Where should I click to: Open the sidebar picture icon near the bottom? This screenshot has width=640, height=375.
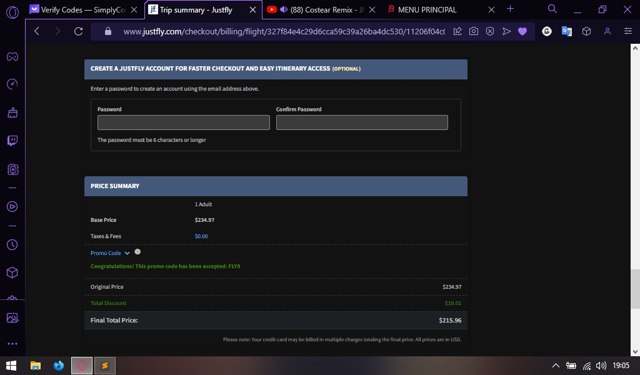12,318
